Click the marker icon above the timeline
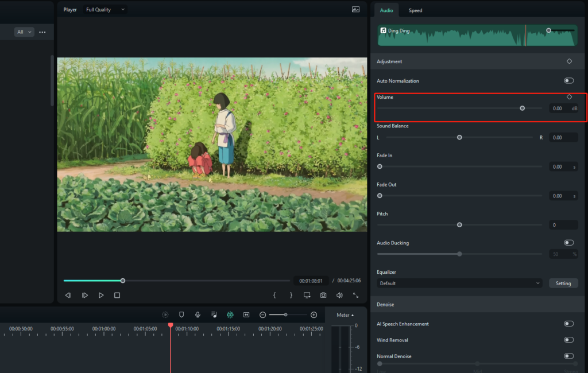The width and height of the screenshot is (588, 373). click(x=181, y=314)
